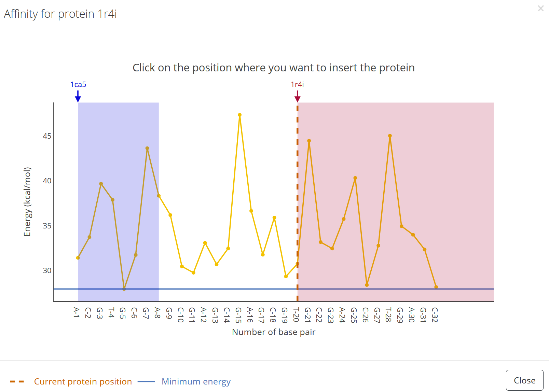The image size is (549, 392).
Task: Select the G-19 data point
Action: pos(286,276)
